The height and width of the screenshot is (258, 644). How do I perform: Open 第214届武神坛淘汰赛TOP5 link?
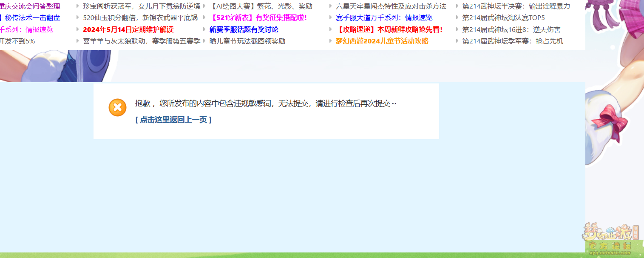coord(503,18)
